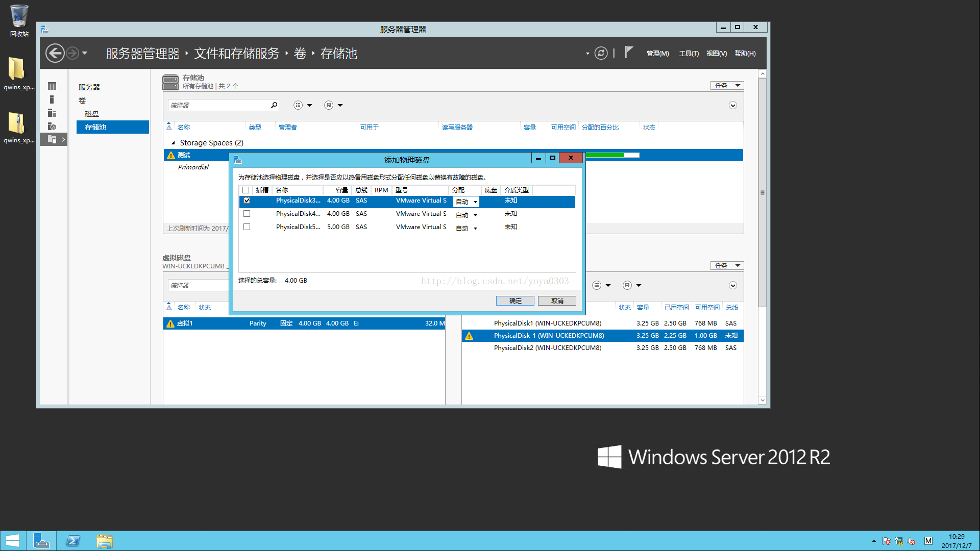This screenshot has width=980, height=551.
Task: Click the refresh icon in header
Action: coord(601,53)
